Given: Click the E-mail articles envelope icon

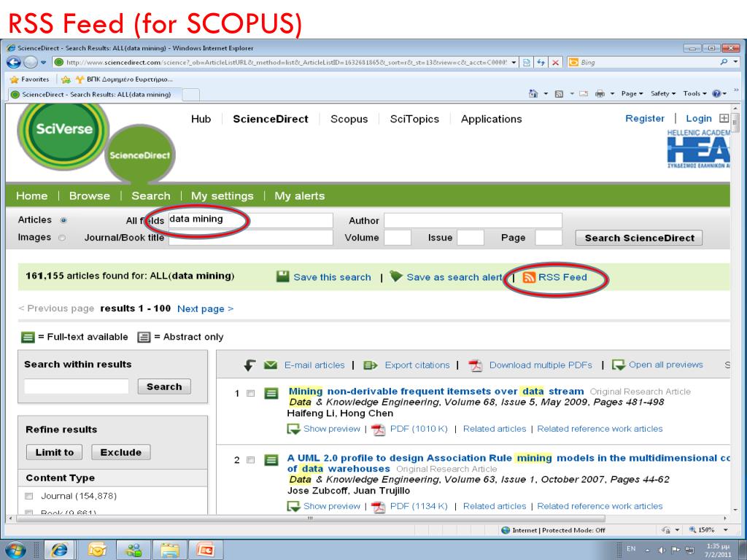Looking at the screenshot, I should (271, 365).
